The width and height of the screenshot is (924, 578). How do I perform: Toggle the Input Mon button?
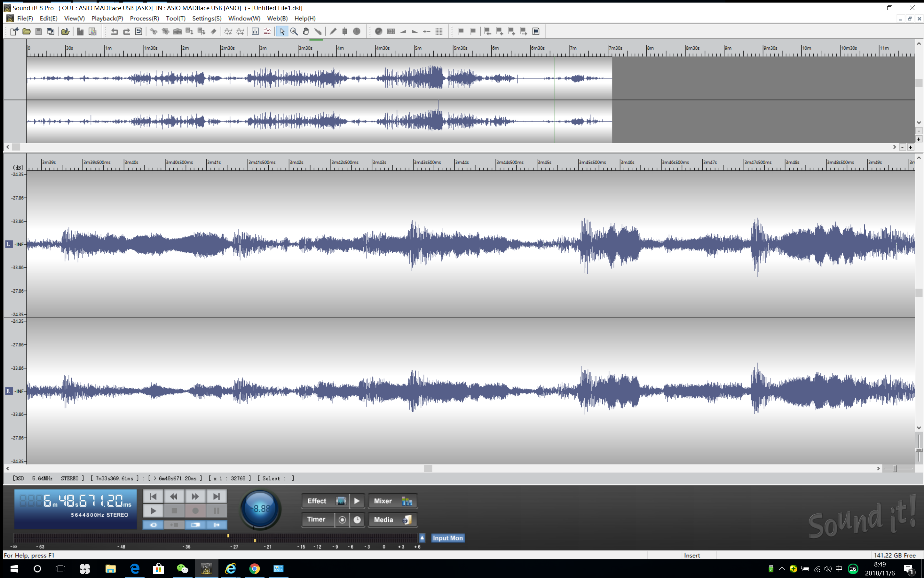pos(447,538)
